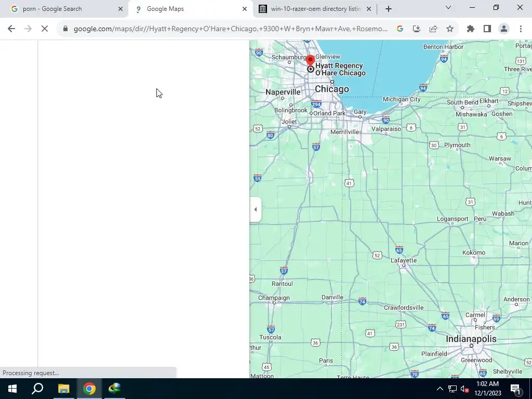The width and height of the screenshot is (532, 399).
Task: Close the Google Maps tab
Action: (244, 9)
